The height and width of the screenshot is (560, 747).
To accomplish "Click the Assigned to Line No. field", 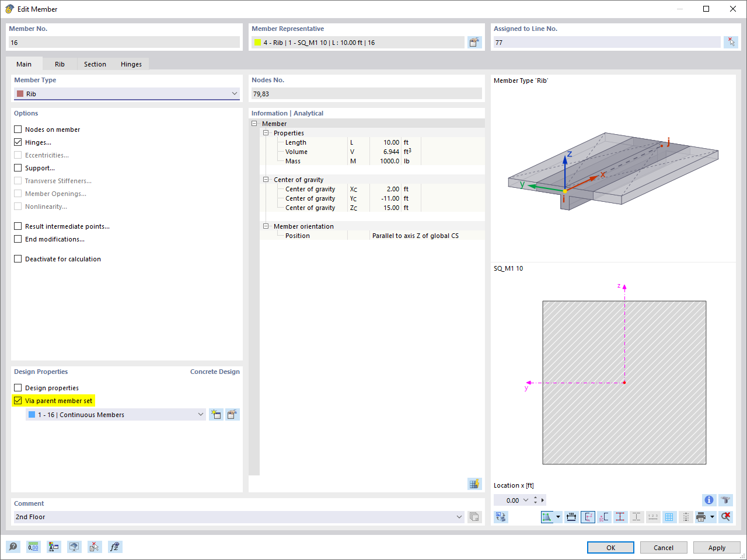I will coord(607,43).
